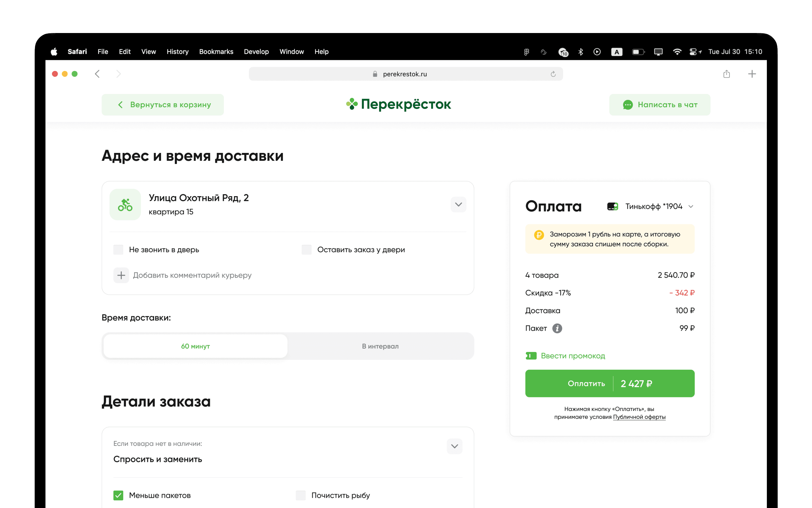Switch to 'В интервал' delivery time
The width and height of the screenshot is (812, 508).
380,346
